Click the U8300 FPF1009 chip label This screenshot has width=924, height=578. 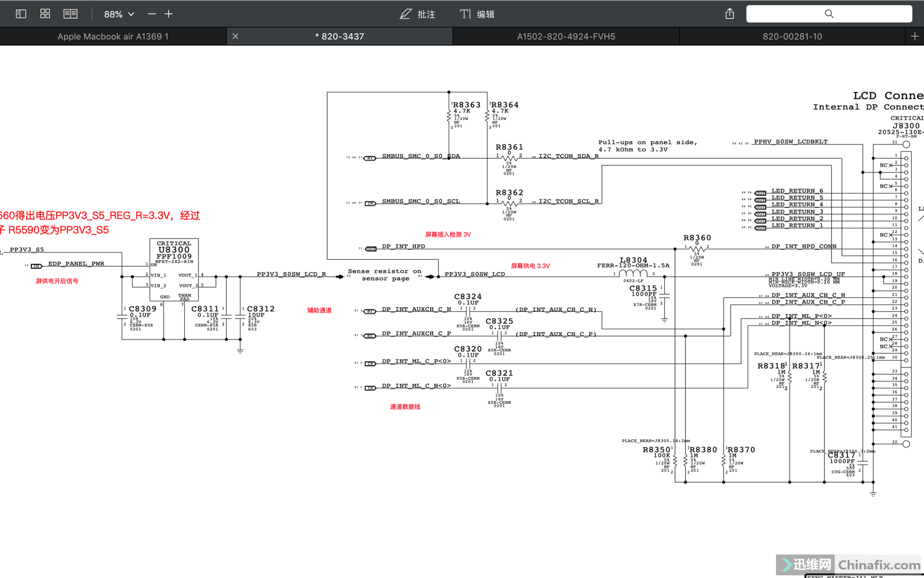coord(174,252)
